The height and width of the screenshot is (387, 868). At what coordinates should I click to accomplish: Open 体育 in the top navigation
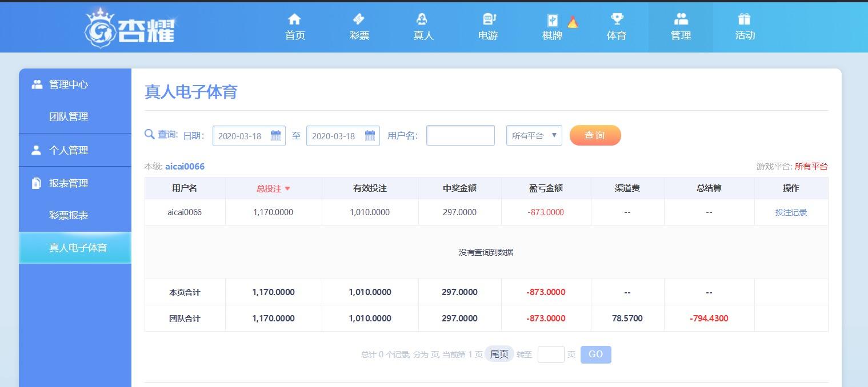tap(617, 35)
